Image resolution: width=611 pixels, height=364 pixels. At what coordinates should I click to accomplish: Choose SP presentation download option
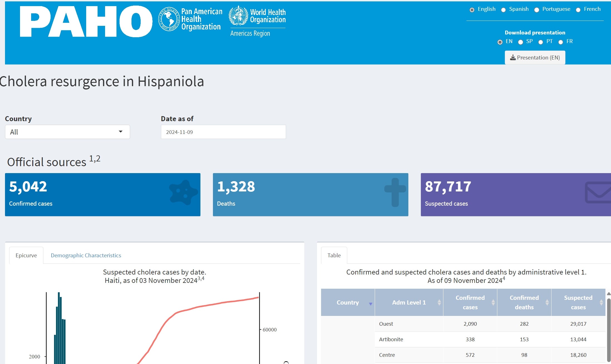520,42
